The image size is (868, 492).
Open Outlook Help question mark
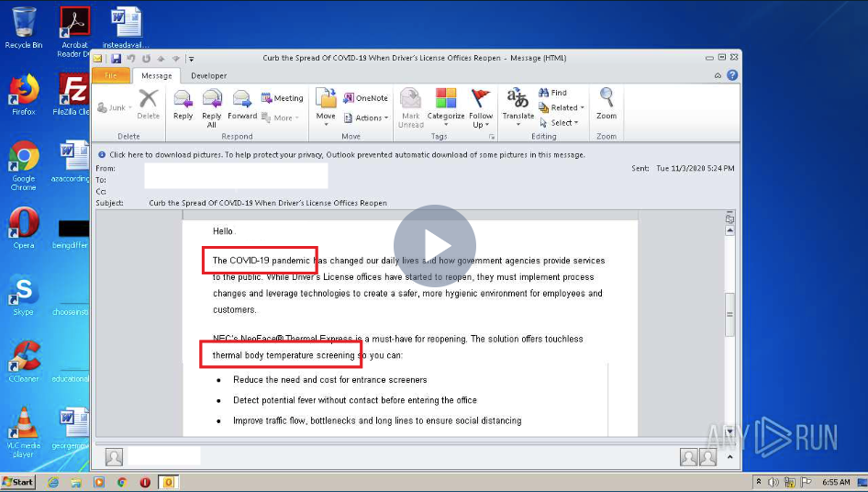coord(732,75)
